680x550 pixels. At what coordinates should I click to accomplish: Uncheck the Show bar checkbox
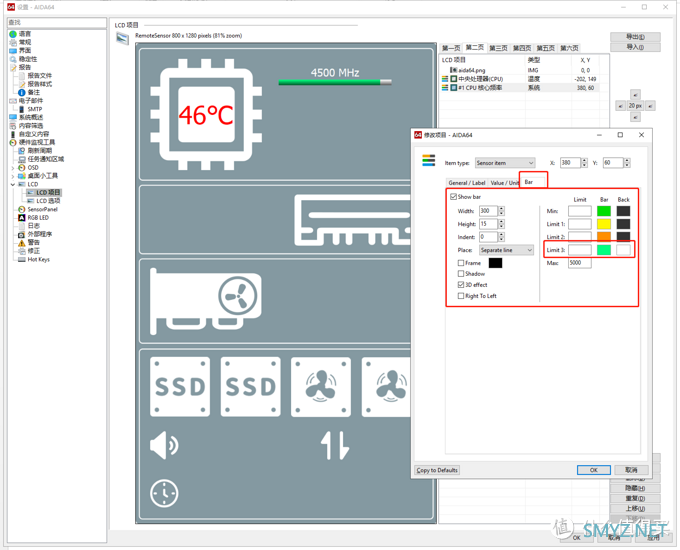pos(454,197)
